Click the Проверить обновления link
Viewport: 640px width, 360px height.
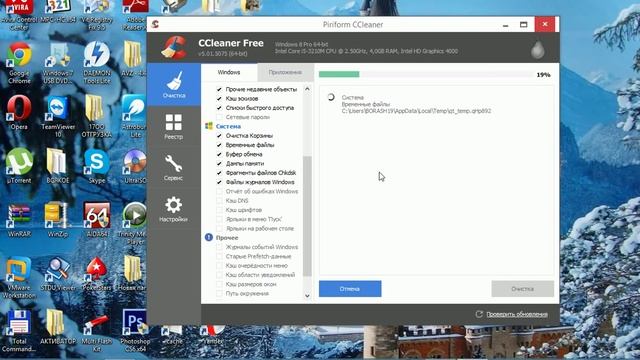pos(517,314)
